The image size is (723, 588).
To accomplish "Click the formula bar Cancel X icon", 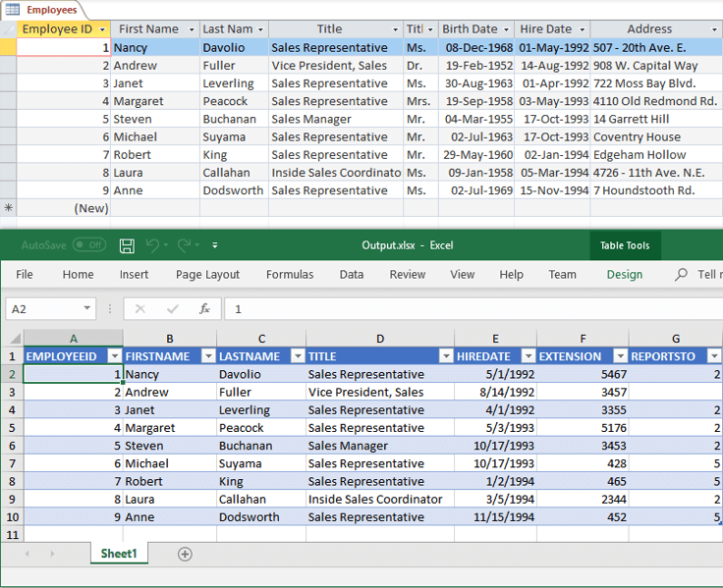I will click(140, 309).
